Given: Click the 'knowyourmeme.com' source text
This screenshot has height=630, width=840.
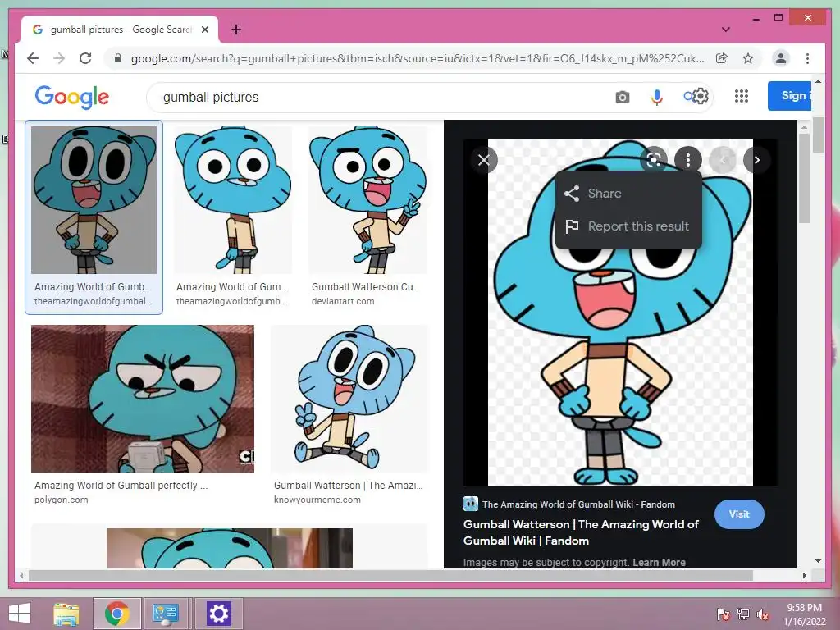Looking at the screenshot, I should tap(317, 500).
